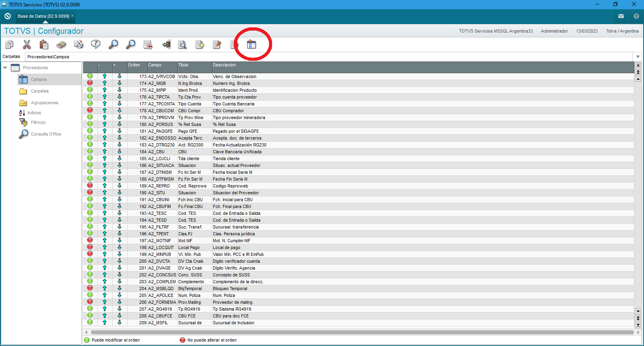644x346 pixels.
Task: Close the Base de Datos tab
Action: tap(73, 16)
